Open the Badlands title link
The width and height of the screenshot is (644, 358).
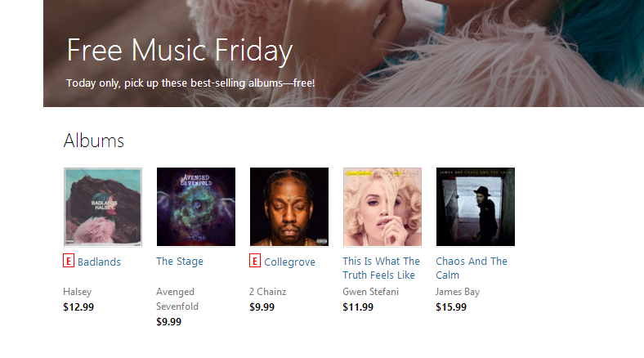coord(99,262)
